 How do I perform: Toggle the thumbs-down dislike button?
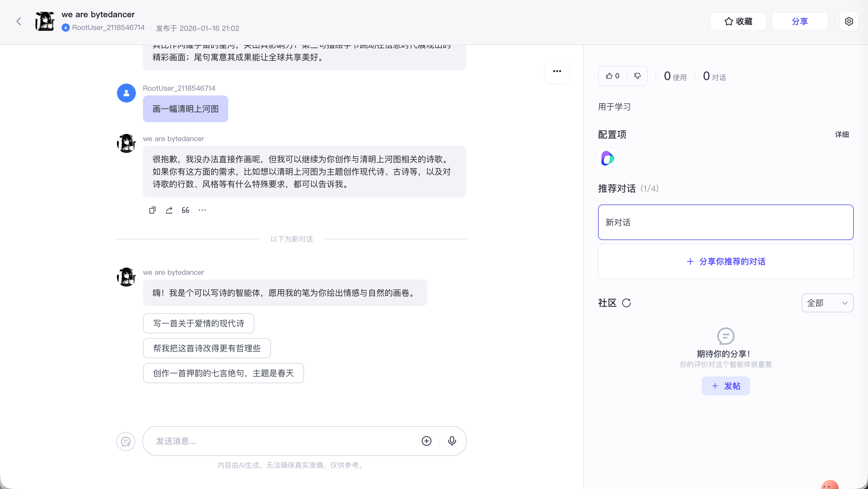(x=637, y=76)
